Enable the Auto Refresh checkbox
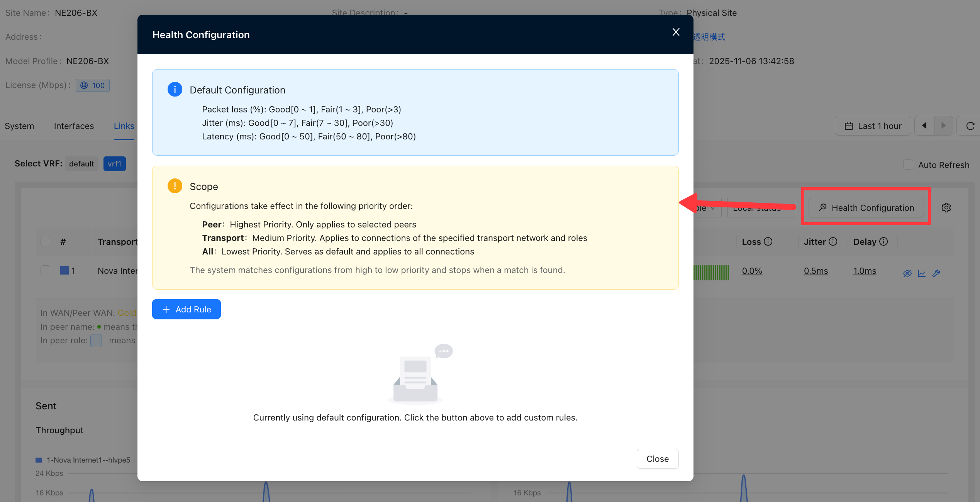 [908, 165]
